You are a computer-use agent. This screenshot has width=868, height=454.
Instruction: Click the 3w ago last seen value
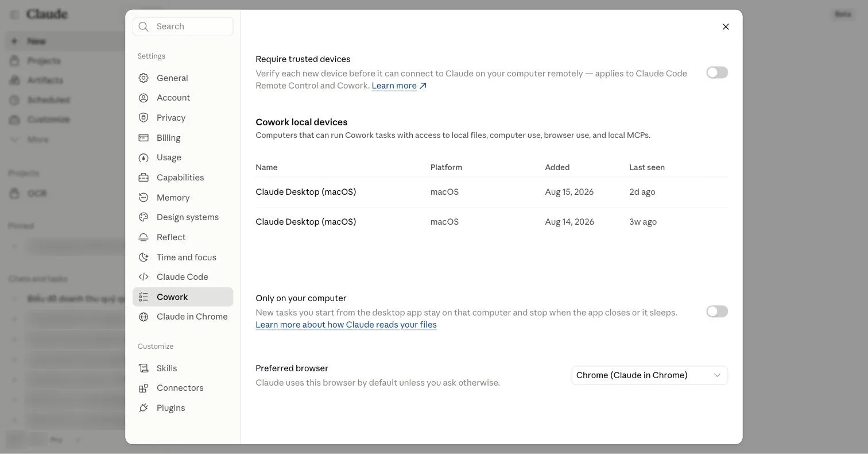(x=643, y=222)
